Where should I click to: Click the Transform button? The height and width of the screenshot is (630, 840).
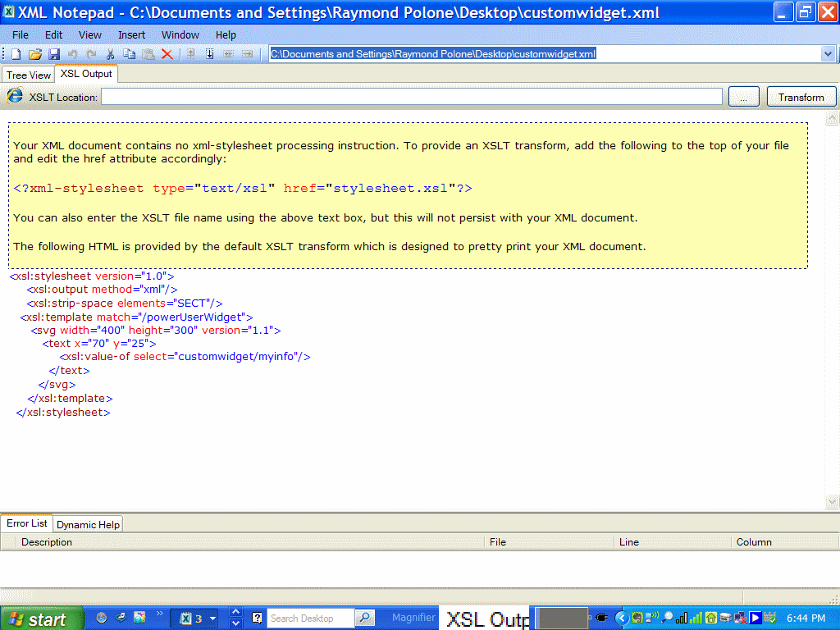[x=801, y=97]
